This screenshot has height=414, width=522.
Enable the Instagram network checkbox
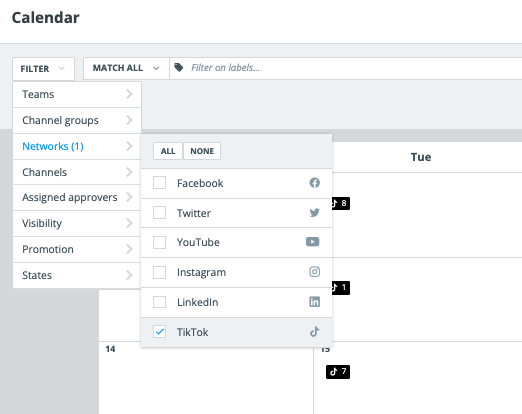tap(159, 272)
